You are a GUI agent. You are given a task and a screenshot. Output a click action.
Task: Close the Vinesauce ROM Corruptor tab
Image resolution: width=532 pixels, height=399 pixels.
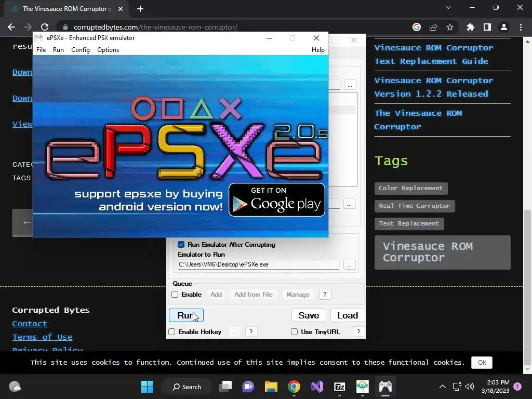click(121, 9)
